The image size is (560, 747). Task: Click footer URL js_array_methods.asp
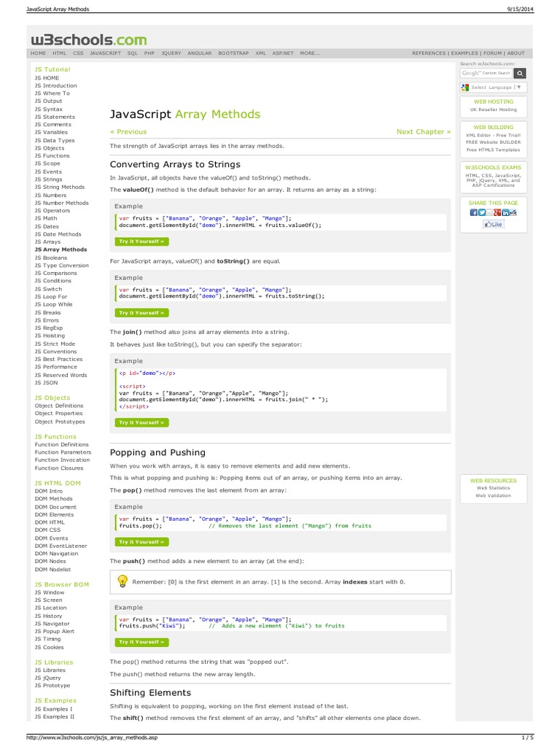[x=92, y=738]
